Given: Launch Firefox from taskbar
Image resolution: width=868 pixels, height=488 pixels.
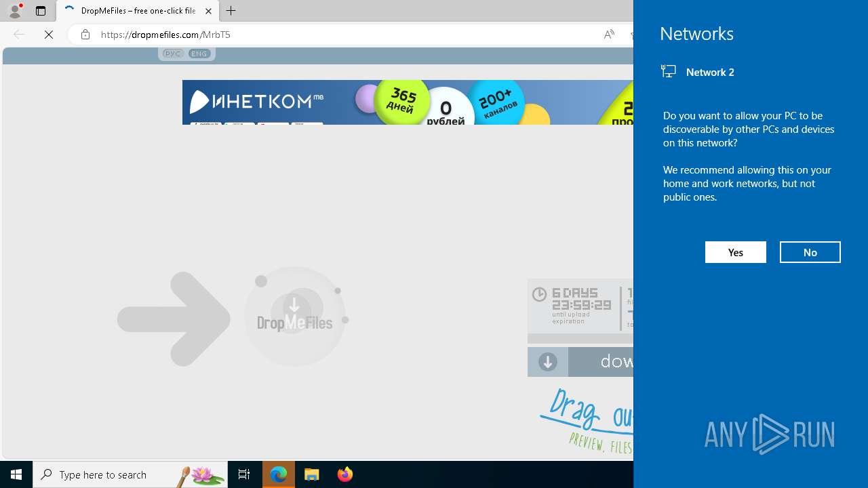Looking at the screenshot, I should point(345,474).
